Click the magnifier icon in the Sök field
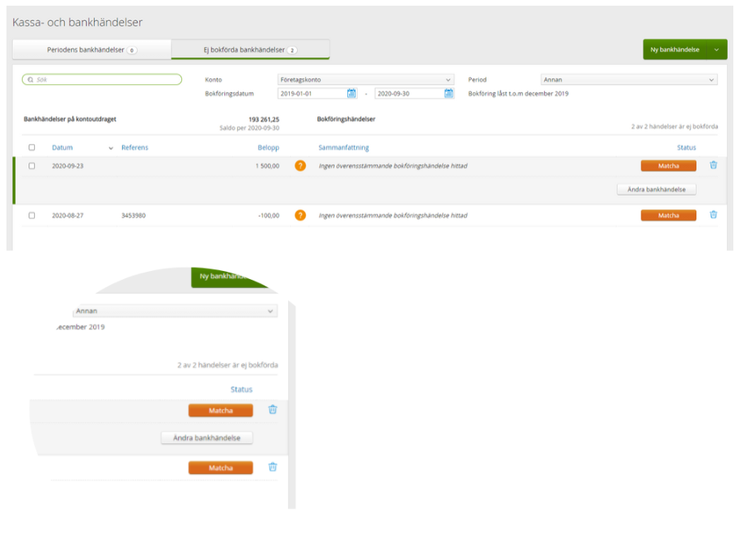The image size is (756, 533). pos(29,80)
